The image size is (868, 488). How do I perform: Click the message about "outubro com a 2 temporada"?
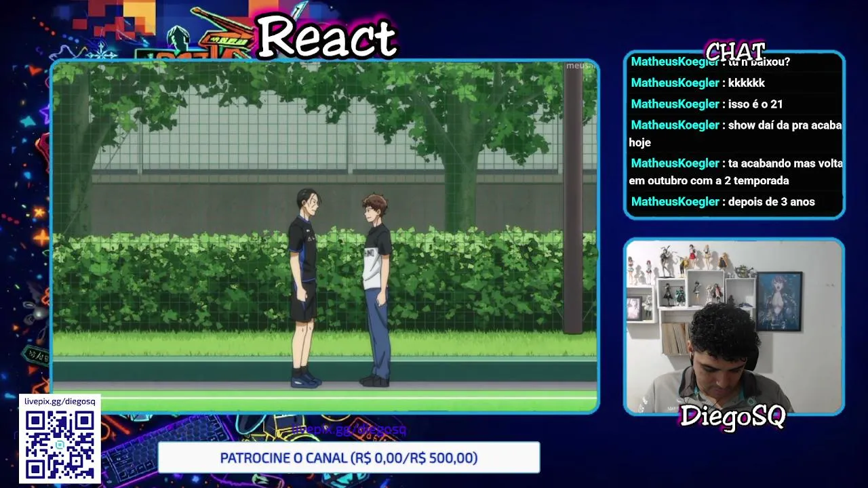click(736, 171)
